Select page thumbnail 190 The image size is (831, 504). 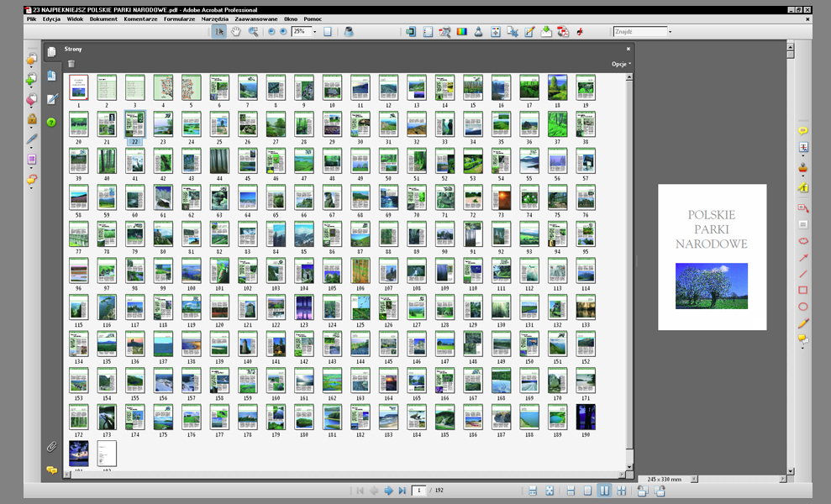586,417
